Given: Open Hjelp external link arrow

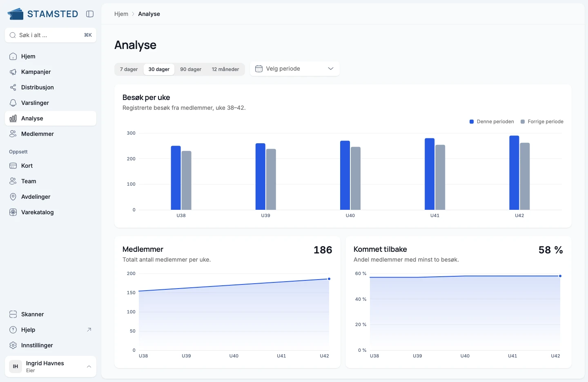Looking at the screenshot, I should click(89, 330).
